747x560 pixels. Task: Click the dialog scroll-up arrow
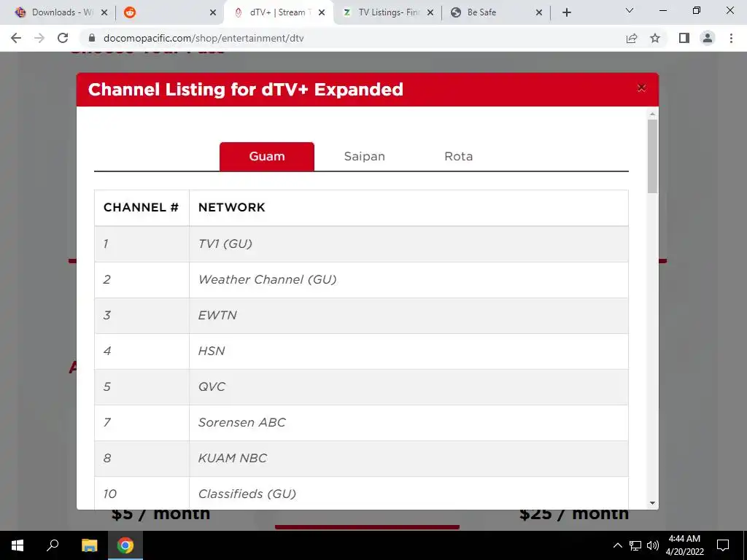[652, 114]
